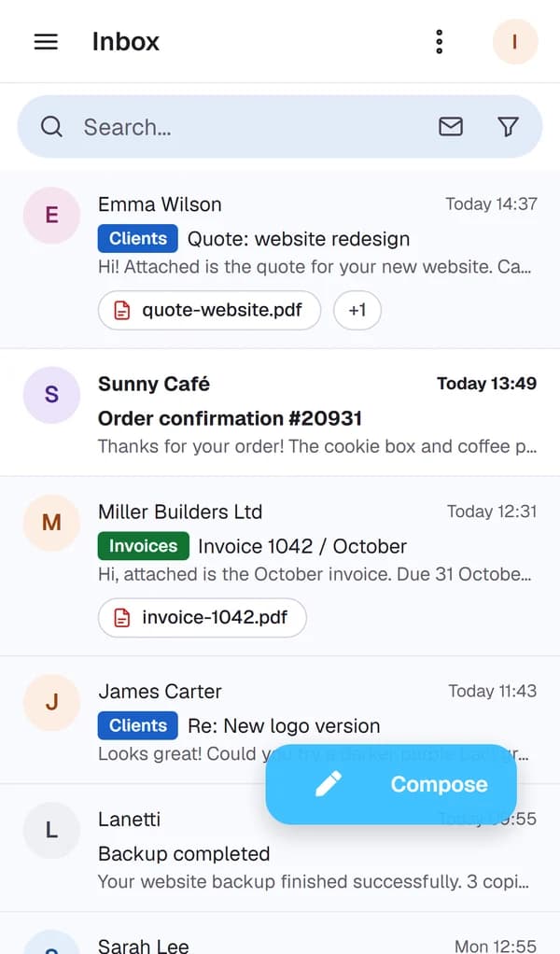This screenshot has width=560, height=954.
Task: Open the invoice-1042.pdf attachment
Action: tap(203, 618)
